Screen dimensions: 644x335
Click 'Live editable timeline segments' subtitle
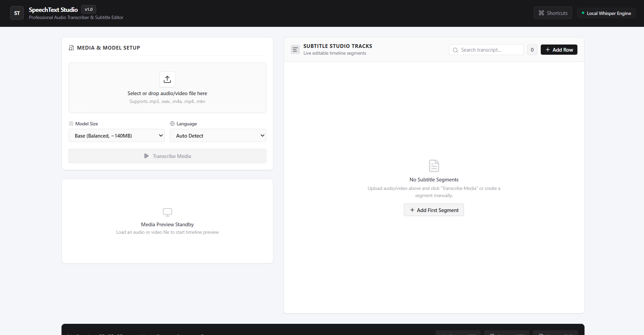click(x=335, y=53)
